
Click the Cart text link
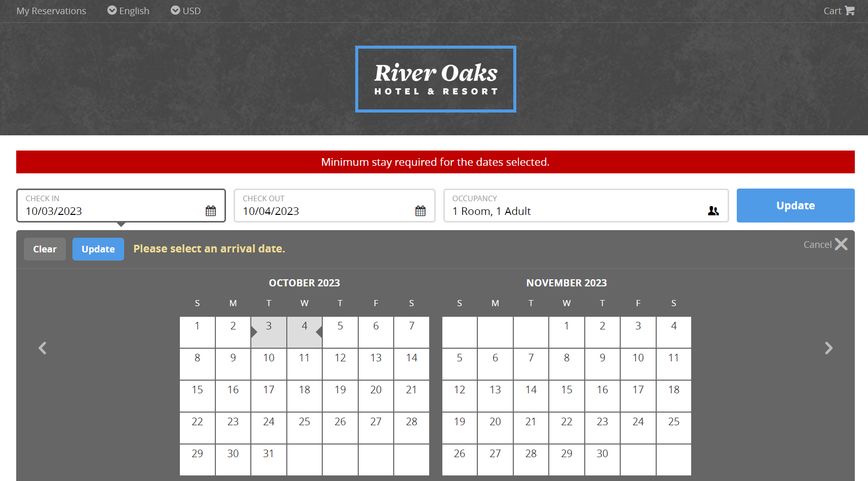833,11
